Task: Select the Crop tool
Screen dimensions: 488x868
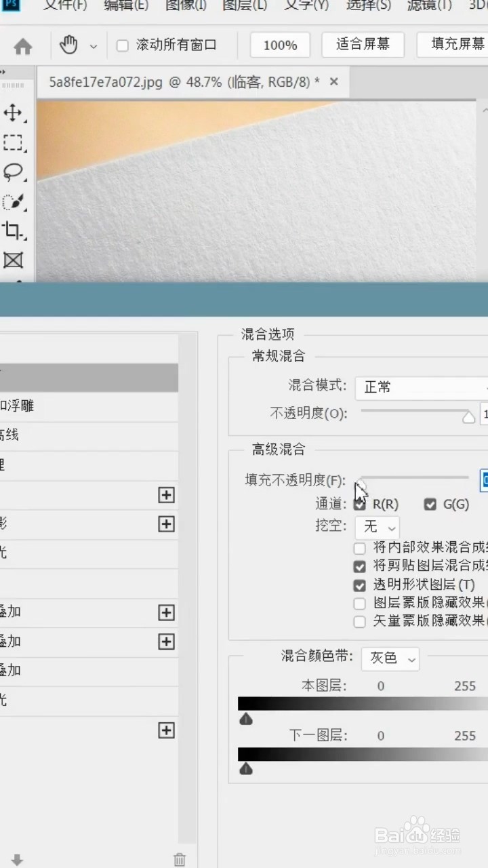Action: click(x=13, y=231)
